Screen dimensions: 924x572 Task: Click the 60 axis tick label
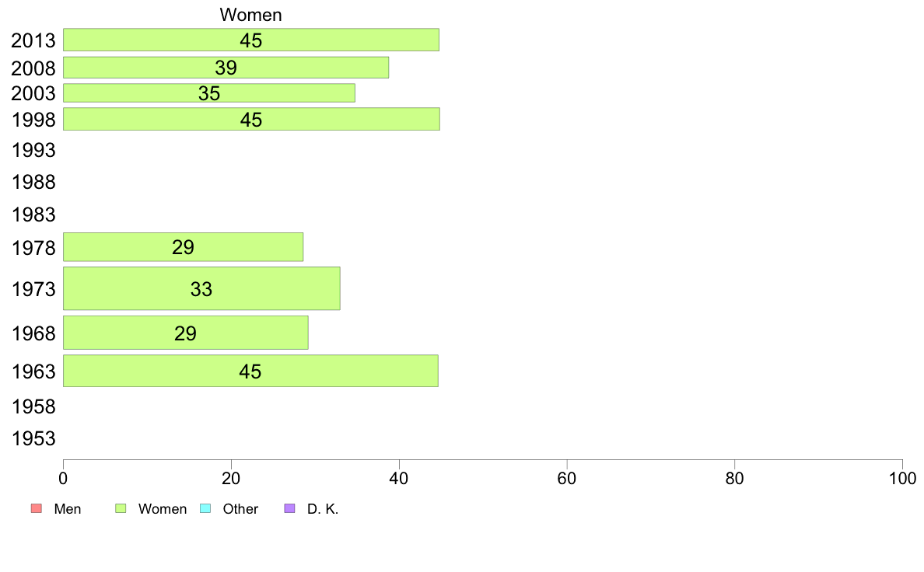tap(567, 478)
